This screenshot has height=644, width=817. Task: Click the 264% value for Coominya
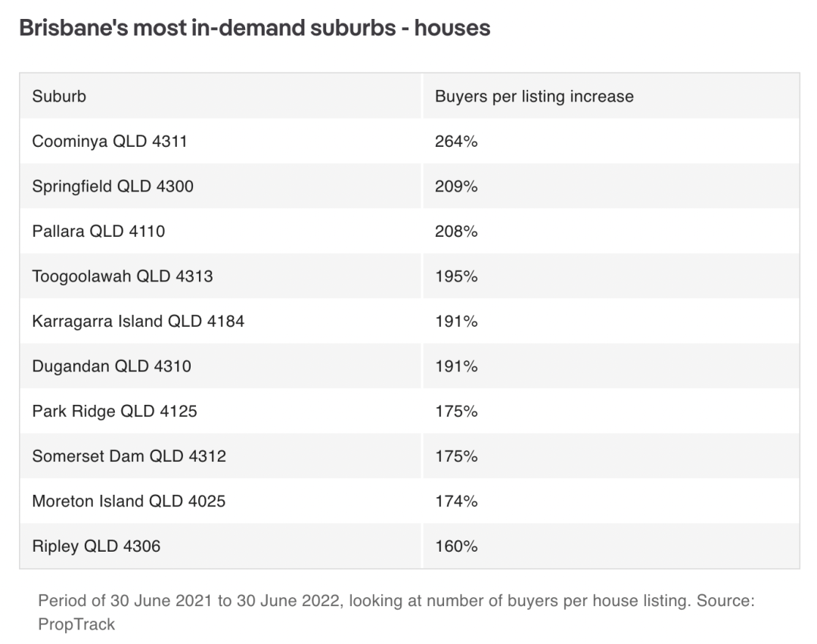456,142
